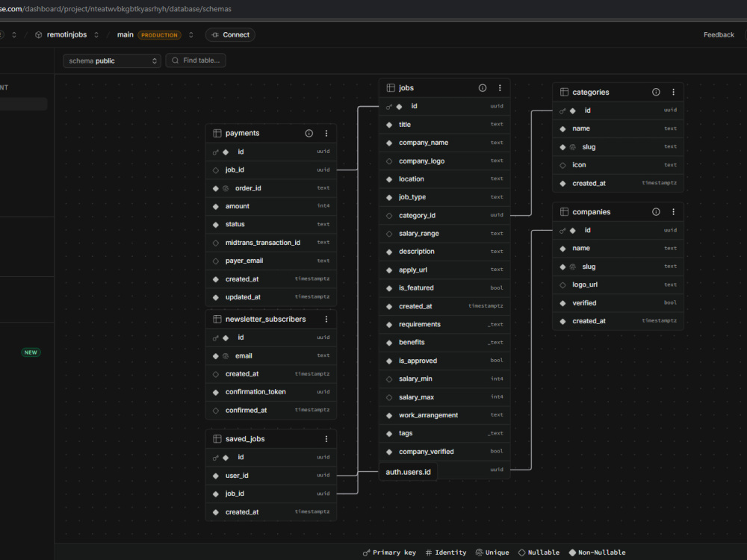747x560 pixels.
Task: Expand the remotinjobs project switcher chevrons
Action: pyautogui.click(x=96, y=35)
